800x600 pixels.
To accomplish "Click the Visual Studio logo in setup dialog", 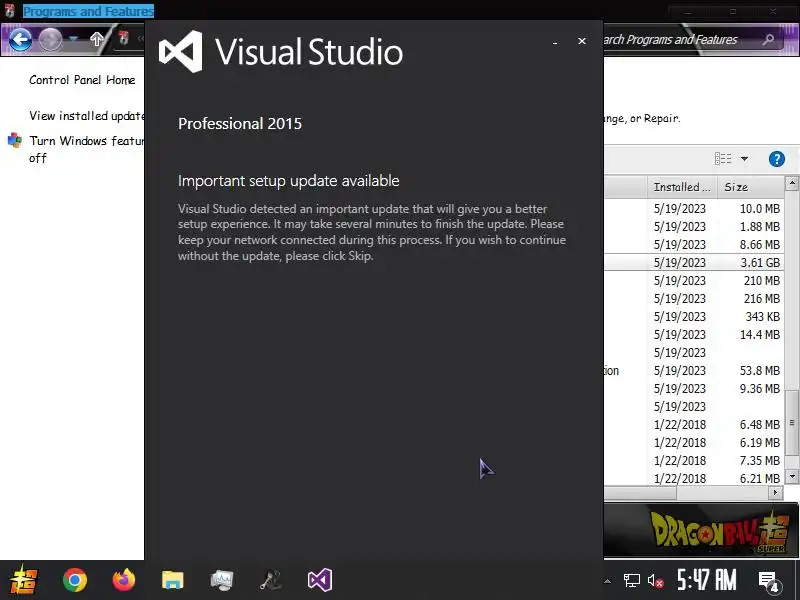I will click(x=181, y=52).
